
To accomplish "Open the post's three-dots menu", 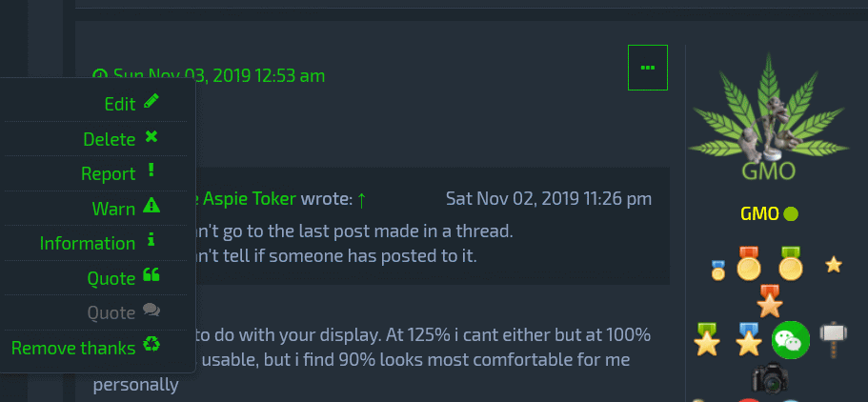I will click(x=648, y=68).
